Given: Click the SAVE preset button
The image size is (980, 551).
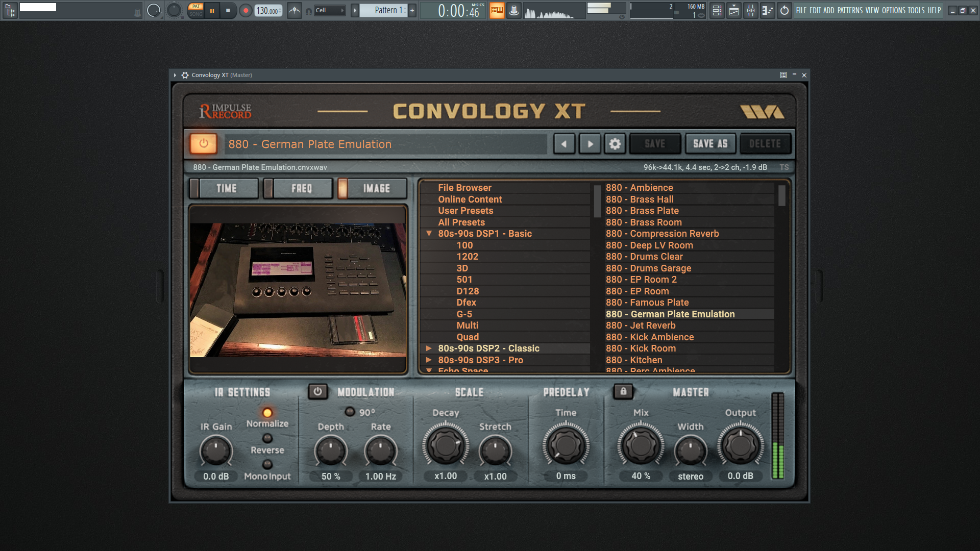Looking at the screenshot, I should 655,144.
